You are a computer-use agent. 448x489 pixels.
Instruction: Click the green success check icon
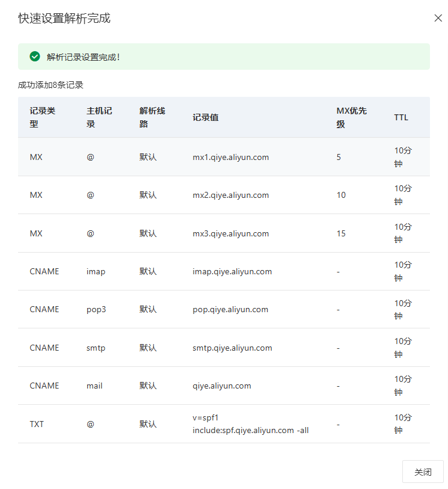tap(35, 57)
